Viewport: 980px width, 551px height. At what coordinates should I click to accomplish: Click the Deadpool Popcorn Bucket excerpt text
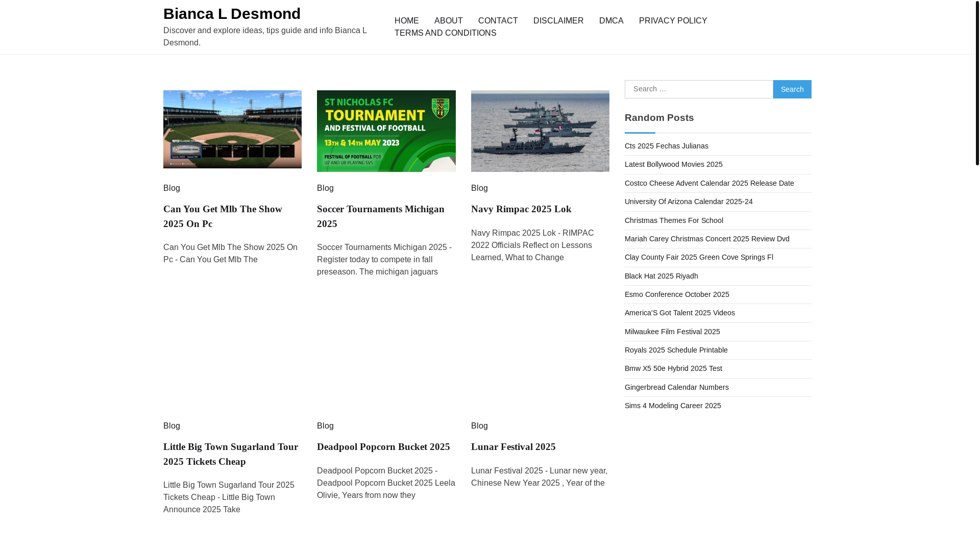[385, 483]
